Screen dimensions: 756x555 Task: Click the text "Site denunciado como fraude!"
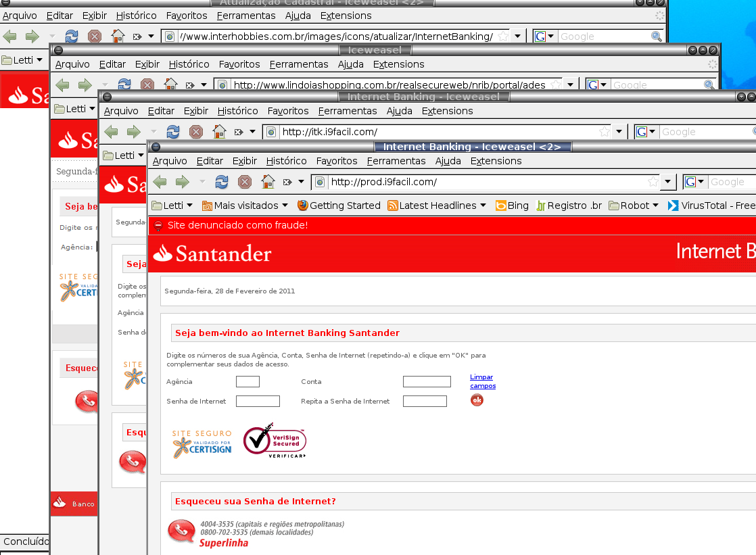click(238, 225)
